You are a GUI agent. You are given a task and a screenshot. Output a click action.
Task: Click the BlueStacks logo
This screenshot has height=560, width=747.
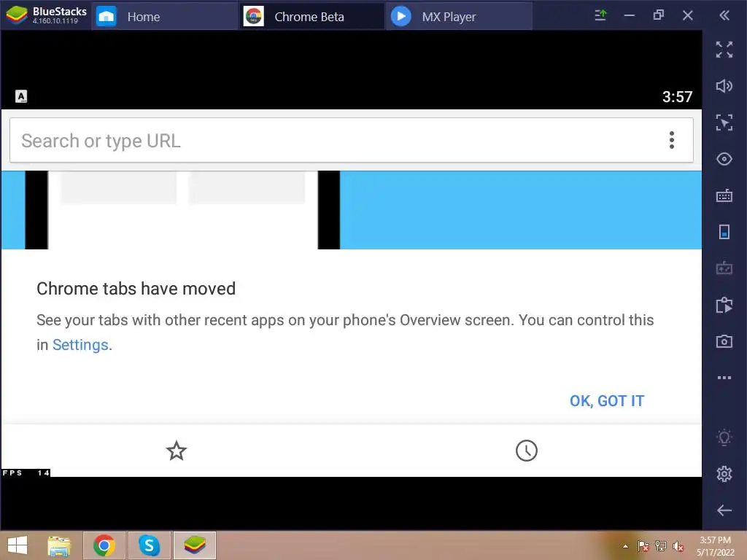(x=17, y=16)
